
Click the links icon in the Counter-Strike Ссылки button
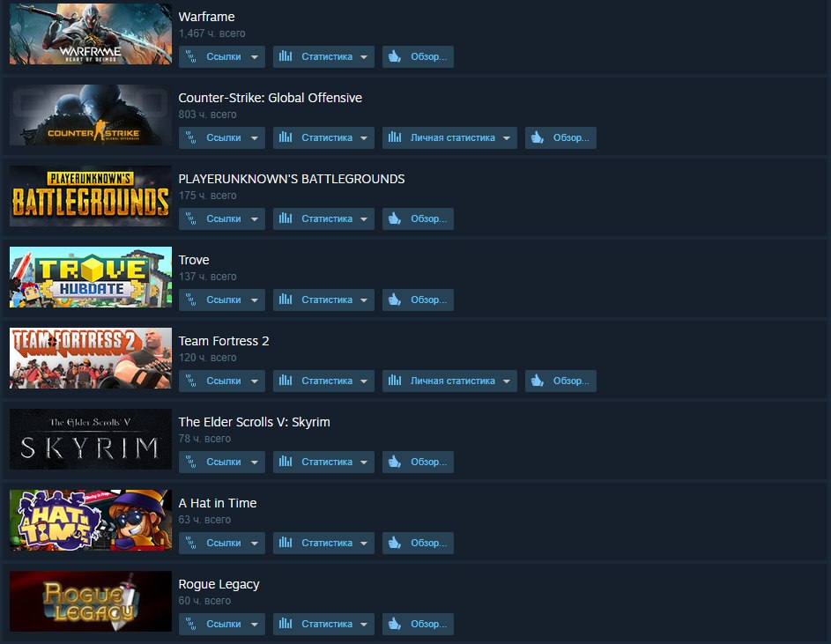click(191, 137)
